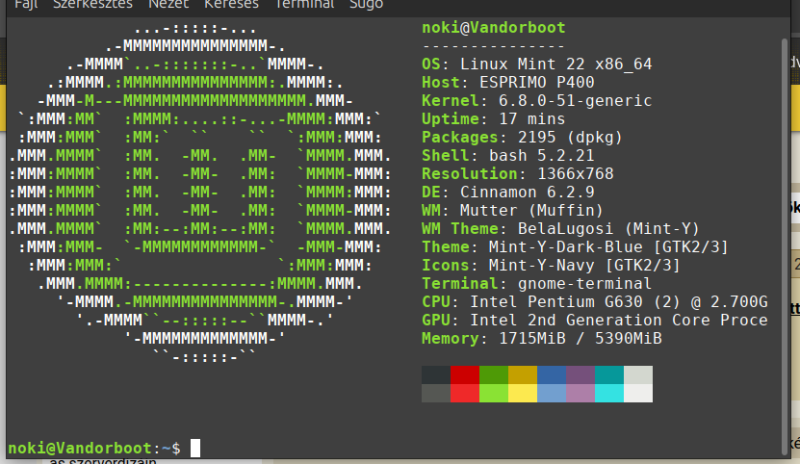Open the Súgó menu
This screenshot has height=464, width=800.
[366, 4]
